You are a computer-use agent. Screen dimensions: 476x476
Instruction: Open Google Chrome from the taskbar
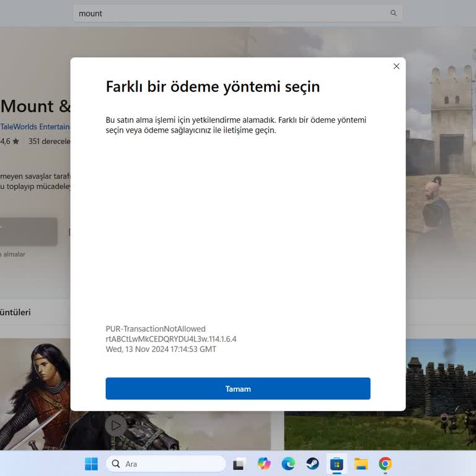(386, 464)
